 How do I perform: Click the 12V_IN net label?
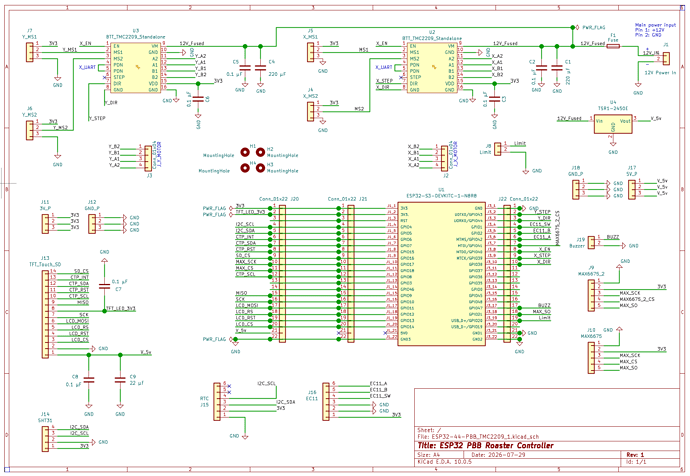point(651,53)
